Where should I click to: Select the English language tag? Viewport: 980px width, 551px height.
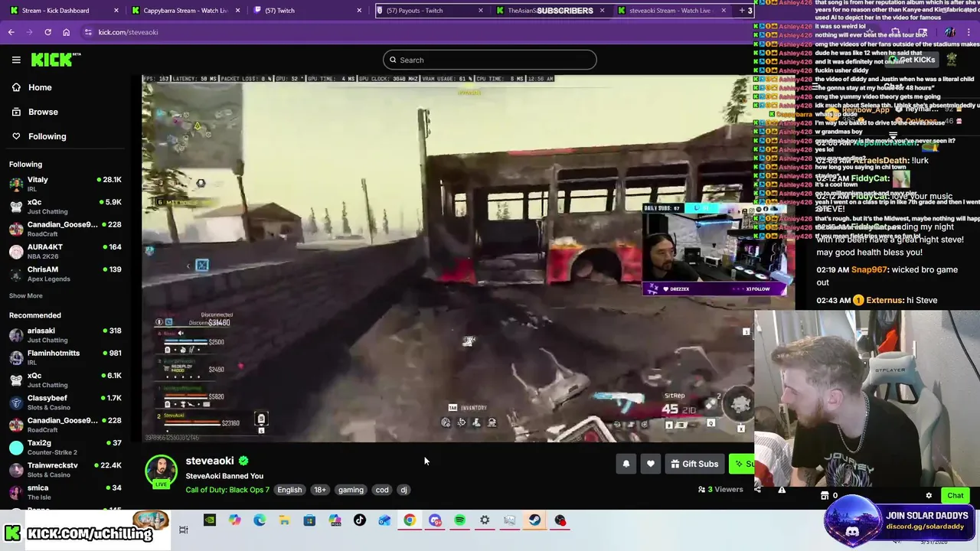tap(289, 490)
